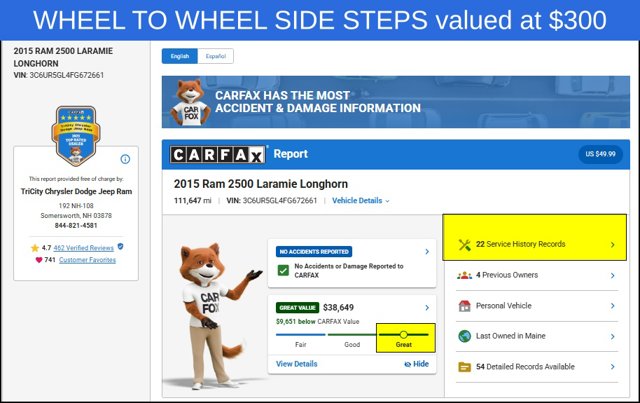Click the CARFAX logo in report header

(x=218, y=155)
